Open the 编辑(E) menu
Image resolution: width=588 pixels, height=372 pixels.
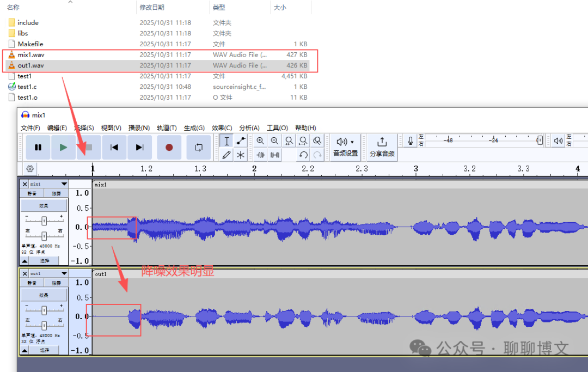pos(57,128)
